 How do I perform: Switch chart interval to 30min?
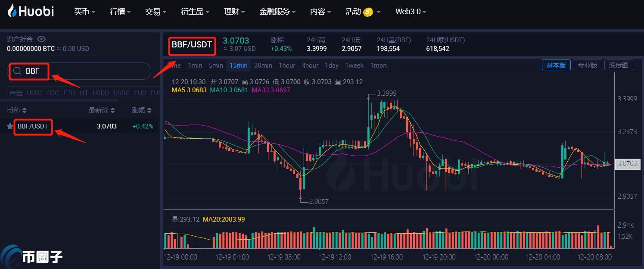(x=263, y=66)
